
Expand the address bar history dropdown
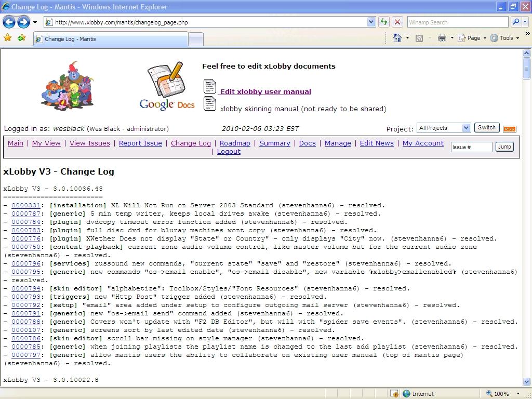click(x=371, y=22)
